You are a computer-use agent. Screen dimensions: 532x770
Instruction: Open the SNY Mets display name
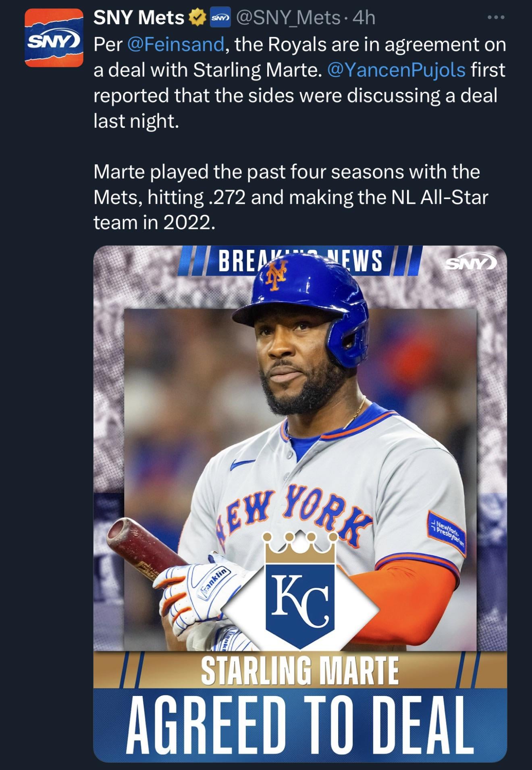[139, 18]
